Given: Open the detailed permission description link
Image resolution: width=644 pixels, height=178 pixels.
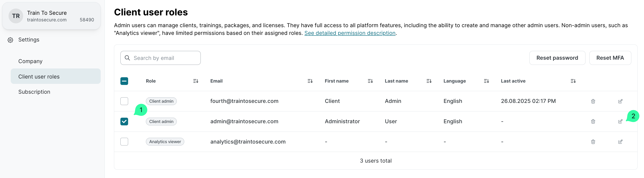Looking at the screenshot, I should (x=349, y=33).
